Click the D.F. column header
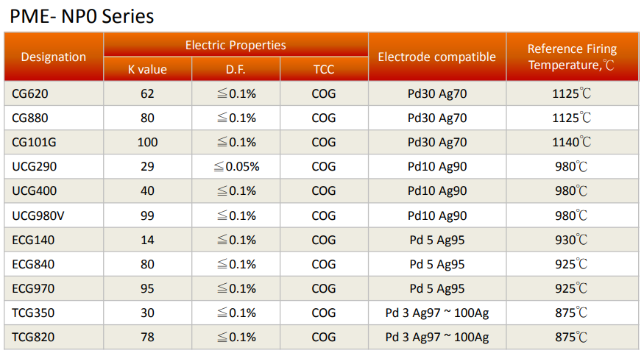 click(x=236, y=69)
